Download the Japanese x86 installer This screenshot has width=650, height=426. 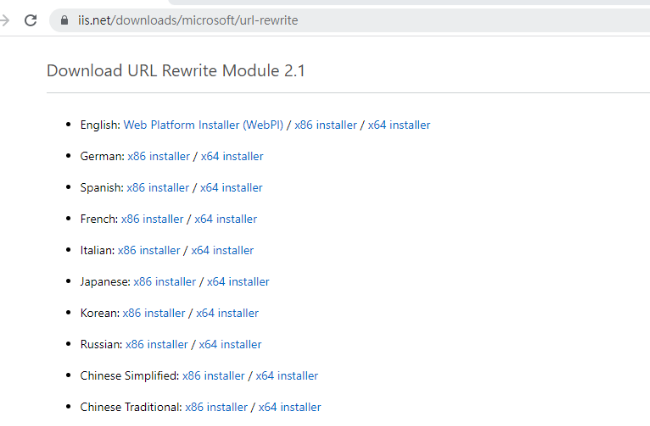coord(165,282)
